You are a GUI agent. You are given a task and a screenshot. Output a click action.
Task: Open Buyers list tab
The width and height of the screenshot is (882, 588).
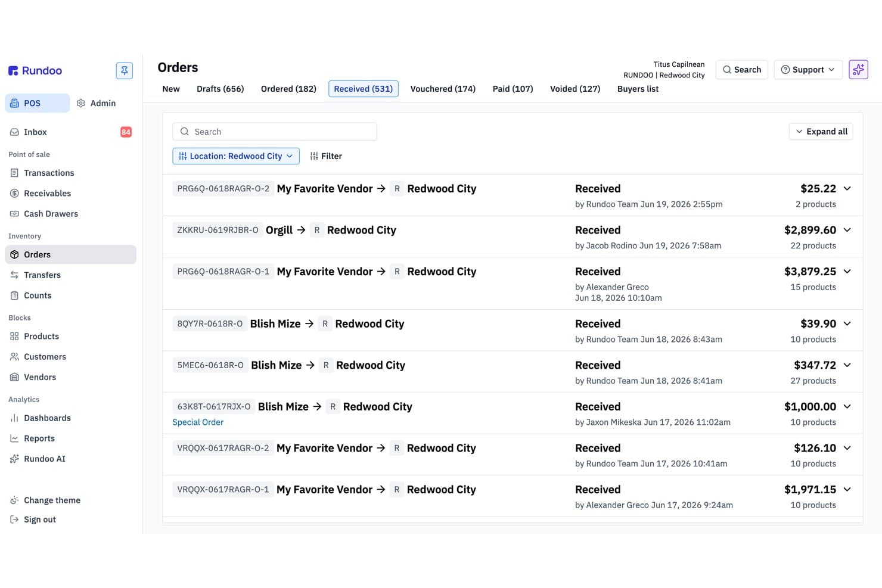[x=638, y=89]
